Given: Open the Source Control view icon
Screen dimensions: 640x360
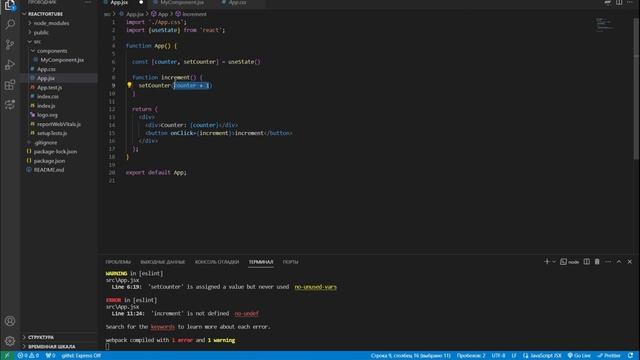Looking at the screenshot, I should 10,44.
